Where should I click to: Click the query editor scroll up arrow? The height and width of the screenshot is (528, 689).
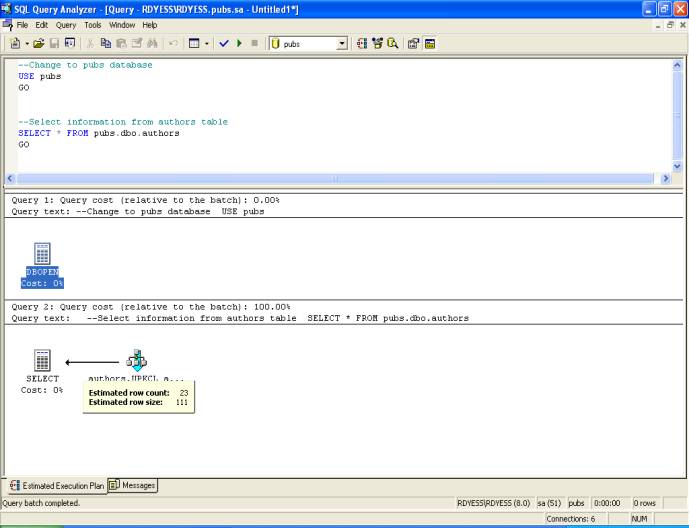(x=677, y=65)
